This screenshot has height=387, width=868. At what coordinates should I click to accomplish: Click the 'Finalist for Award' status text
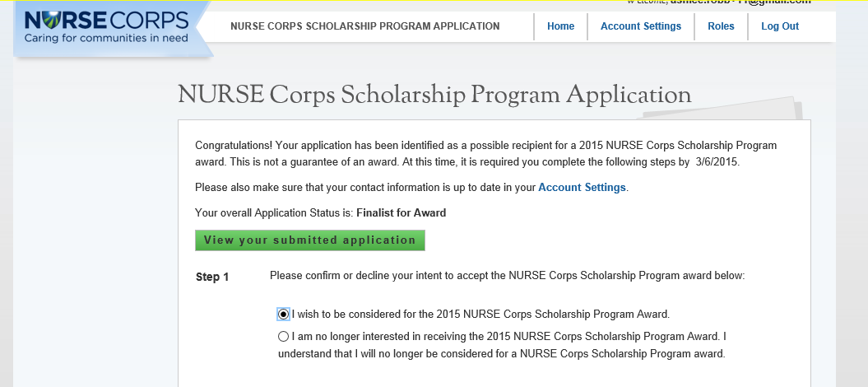[401, 212]
